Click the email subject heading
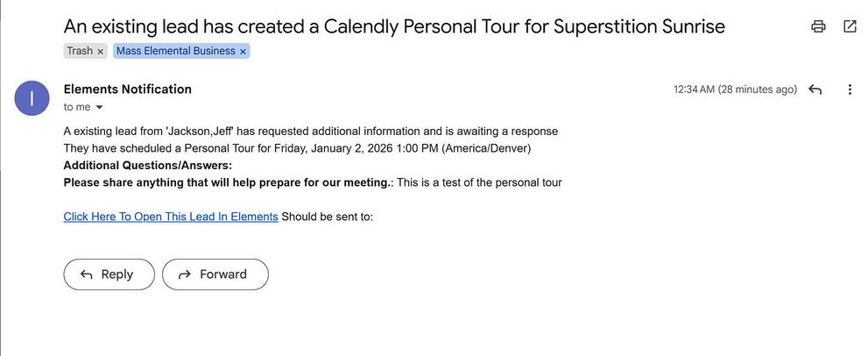Image resolution: width=868 pixels, height=356 pixels. (x=394, y=26)
